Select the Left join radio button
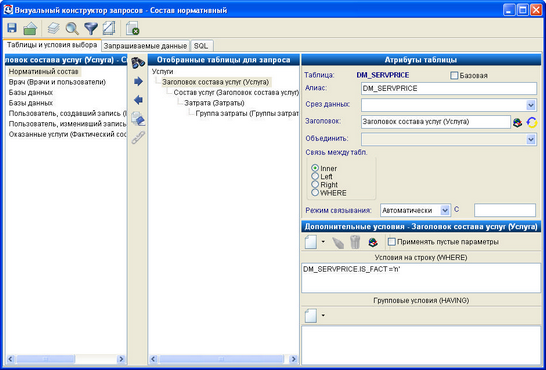This screenshot has height=370, width=546. pos(315,176)
